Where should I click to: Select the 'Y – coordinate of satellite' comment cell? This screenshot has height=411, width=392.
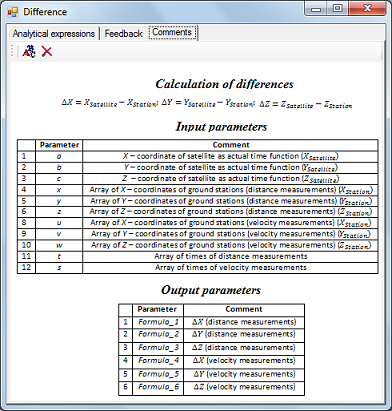(231, 167)
